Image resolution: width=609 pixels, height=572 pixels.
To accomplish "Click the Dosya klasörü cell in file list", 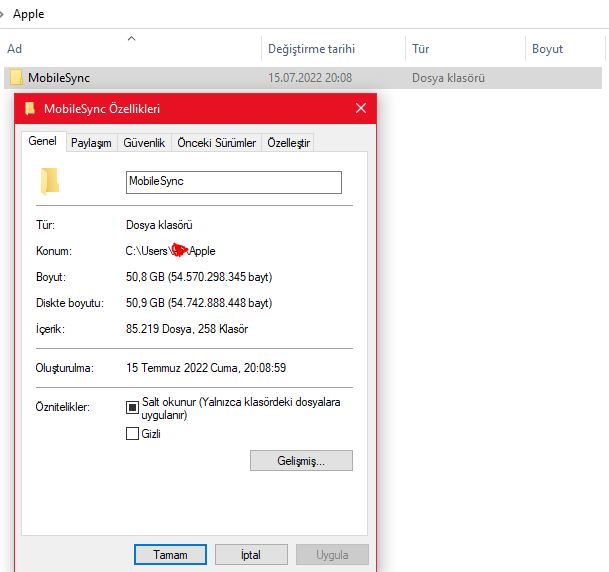I will tap(448, 78).
